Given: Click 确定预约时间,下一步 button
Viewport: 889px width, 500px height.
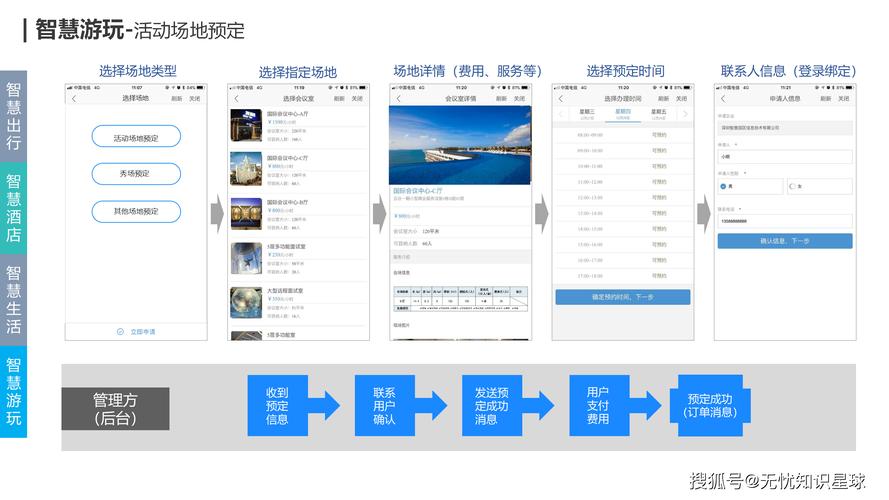Looking at the screenshot, I should tap(622, 297).
